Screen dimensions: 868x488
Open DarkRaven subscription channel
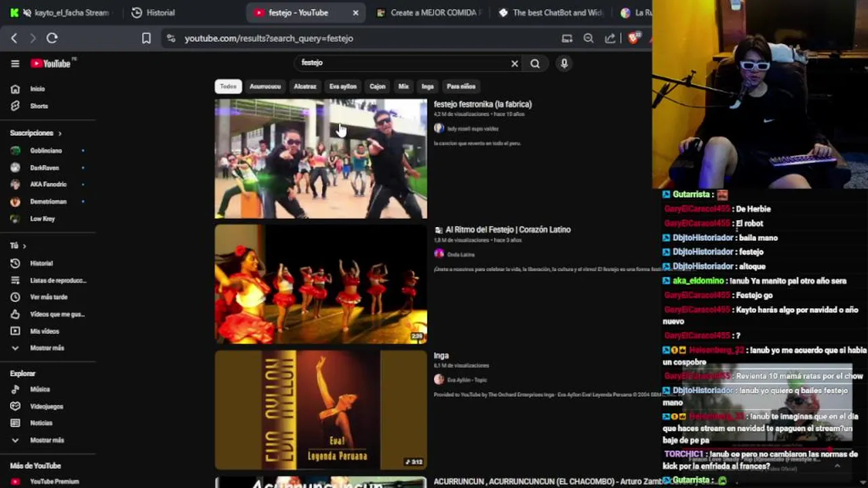pyautogui.click(x=44, y=167)
